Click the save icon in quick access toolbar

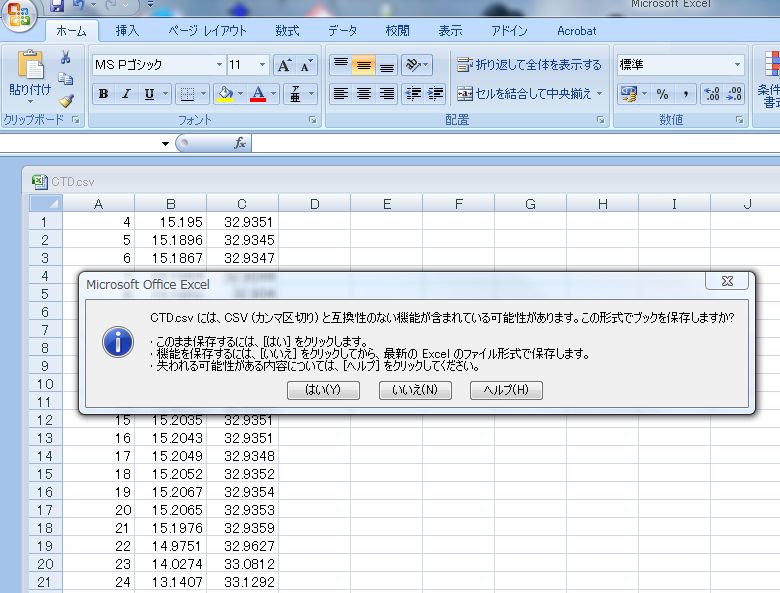tap(57, 6)
